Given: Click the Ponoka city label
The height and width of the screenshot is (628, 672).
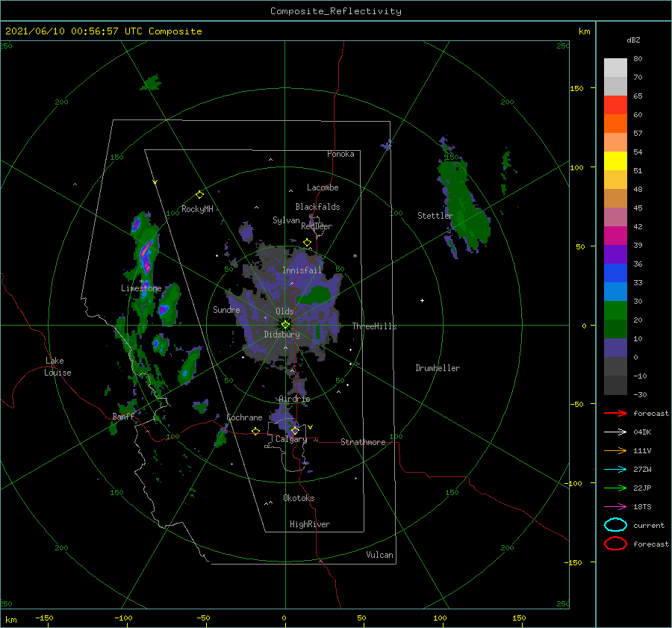Looking at the screenshot, I should click(x=340, y=154).
